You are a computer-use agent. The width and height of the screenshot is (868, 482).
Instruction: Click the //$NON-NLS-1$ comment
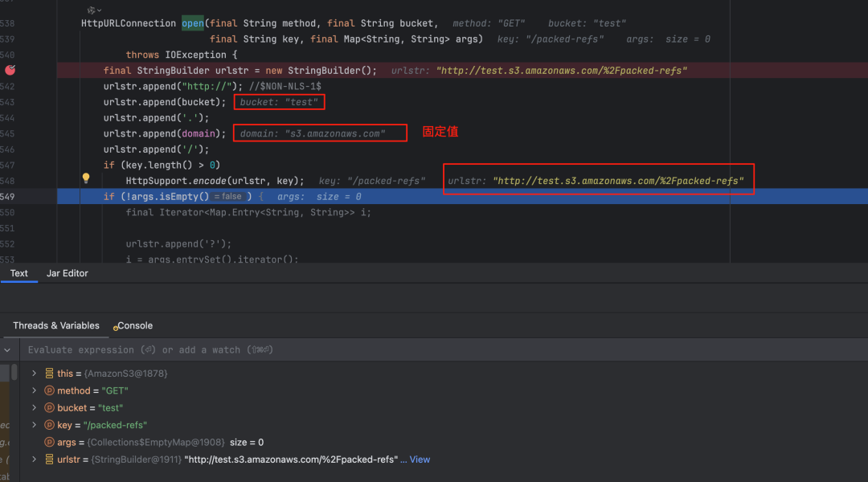[x=285, y=86]
